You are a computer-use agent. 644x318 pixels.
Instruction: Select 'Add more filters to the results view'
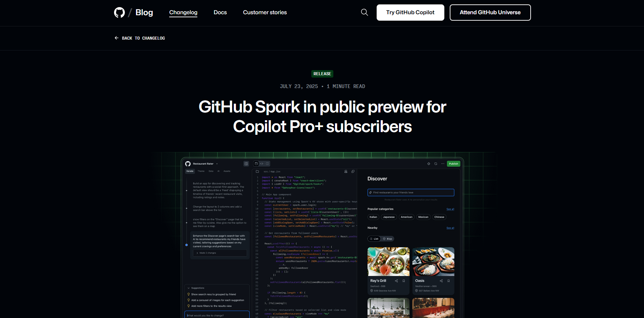(x=212, y=306)
